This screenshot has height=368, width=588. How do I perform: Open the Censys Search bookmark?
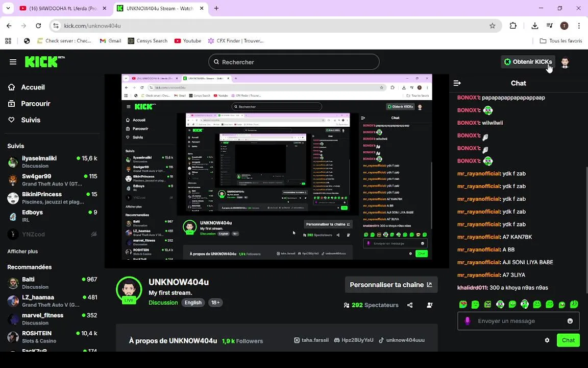pyautogui.click(x=148, y=40)
